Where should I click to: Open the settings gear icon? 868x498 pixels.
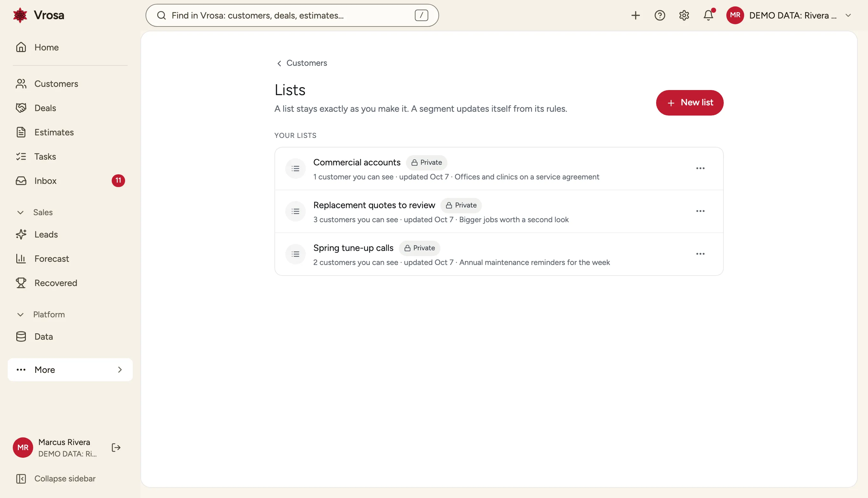click(684, 15)
